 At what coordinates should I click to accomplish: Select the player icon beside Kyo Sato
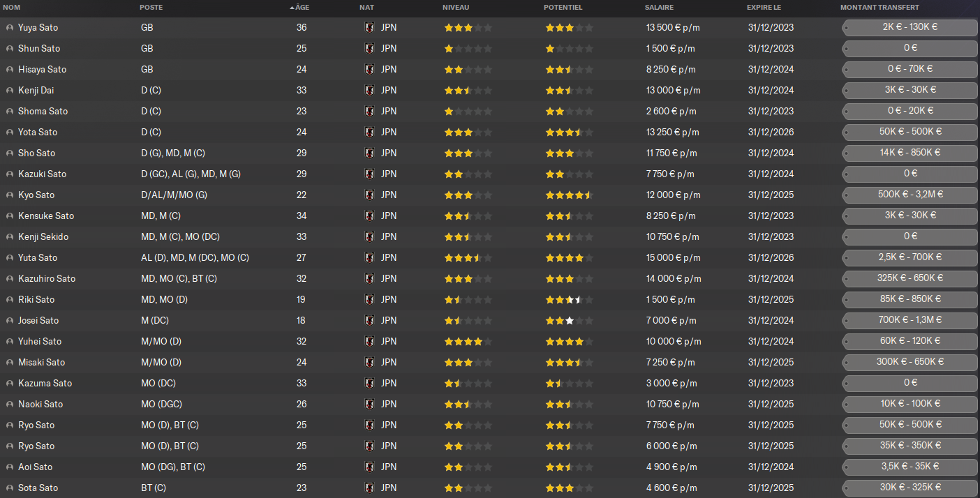pos(10,195)
